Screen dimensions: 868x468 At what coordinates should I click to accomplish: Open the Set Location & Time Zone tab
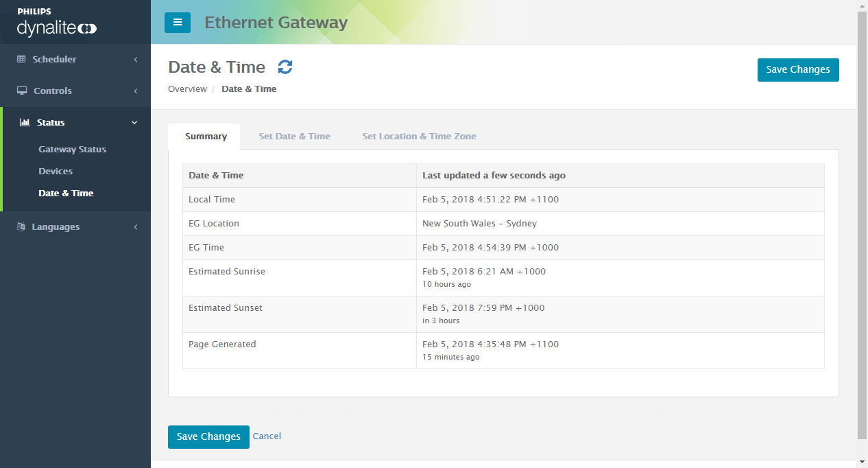pyautogui.click(x=419, y=136)
